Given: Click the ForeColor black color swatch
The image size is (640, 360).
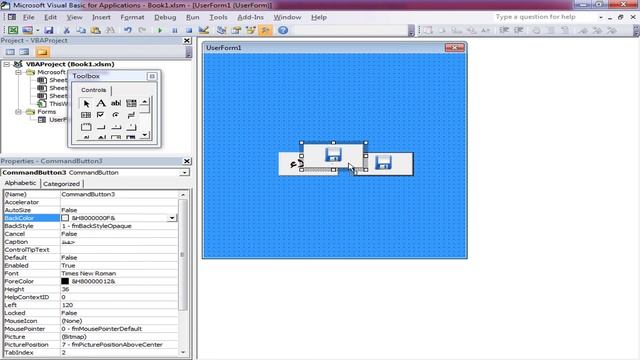Looking at the screenshot, I should (x=65, y=281).
